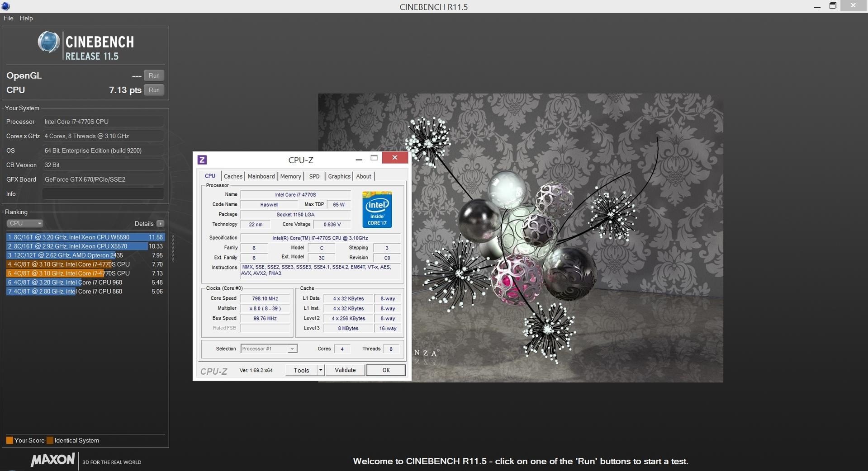868x471 pixels.
Task: Expand the Tools dropdown arrow in CPU-Z
Action: click(321, 370)
